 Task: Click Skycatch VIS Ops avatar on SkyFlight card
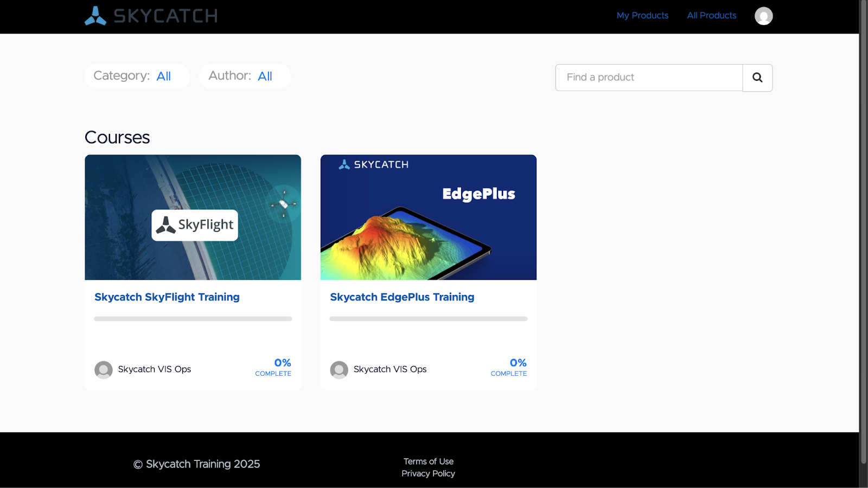[x=104, y=370]
